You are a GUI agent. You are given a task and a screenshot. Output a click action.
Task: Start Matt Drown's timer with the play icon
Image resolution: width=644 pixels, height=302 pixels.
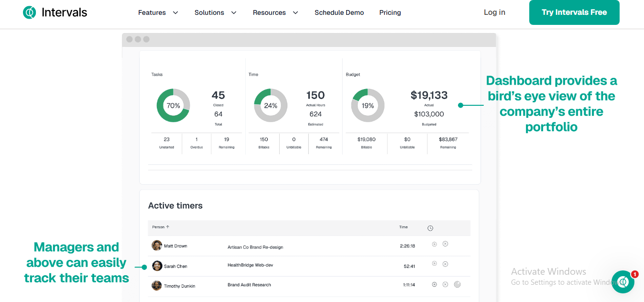point(434,244)
